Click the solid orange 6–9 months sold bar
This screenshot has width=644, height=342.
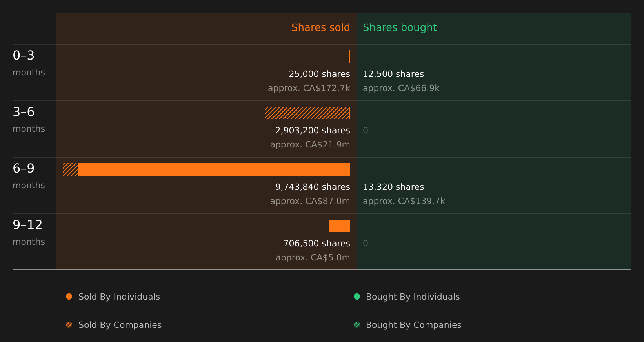[214, 169]
